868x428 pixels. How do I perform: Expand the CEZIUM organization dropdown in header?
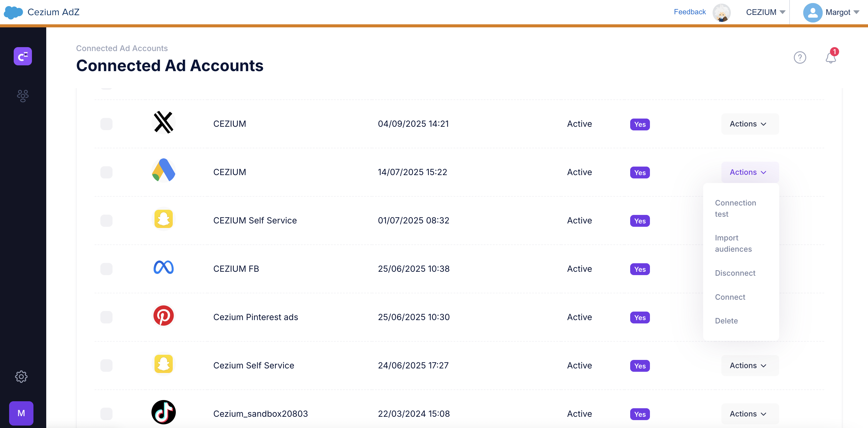tap(765, 12)
